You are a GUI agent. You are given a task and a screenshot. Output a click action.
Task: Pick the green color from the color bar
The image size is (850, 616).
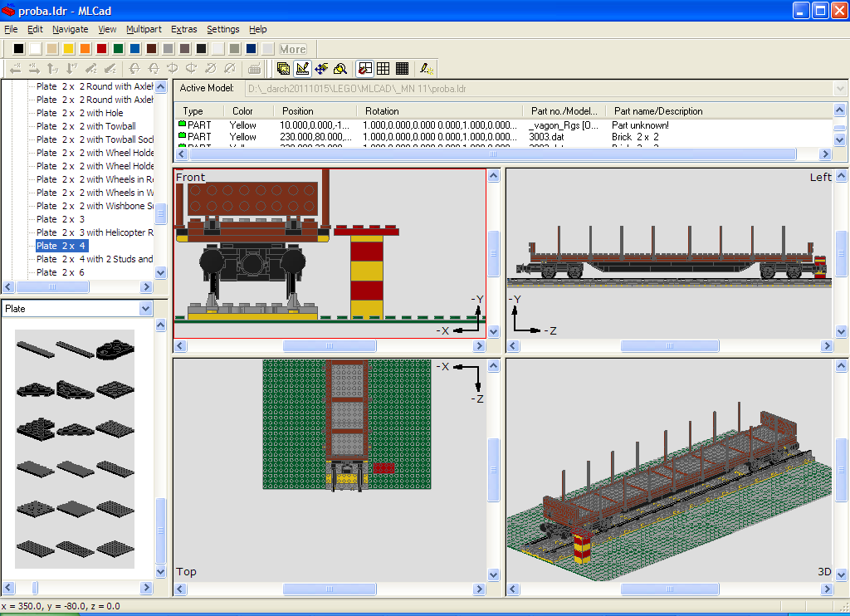click(119, 49)
